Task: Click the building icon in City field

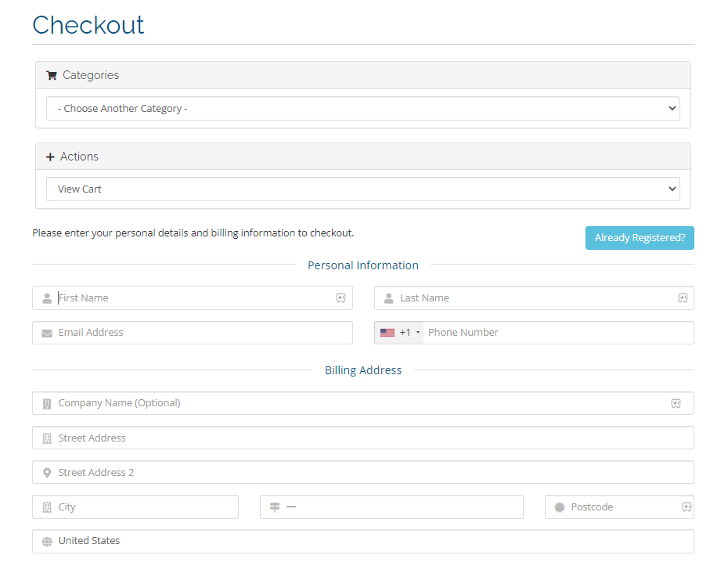Action: point(47,507)
